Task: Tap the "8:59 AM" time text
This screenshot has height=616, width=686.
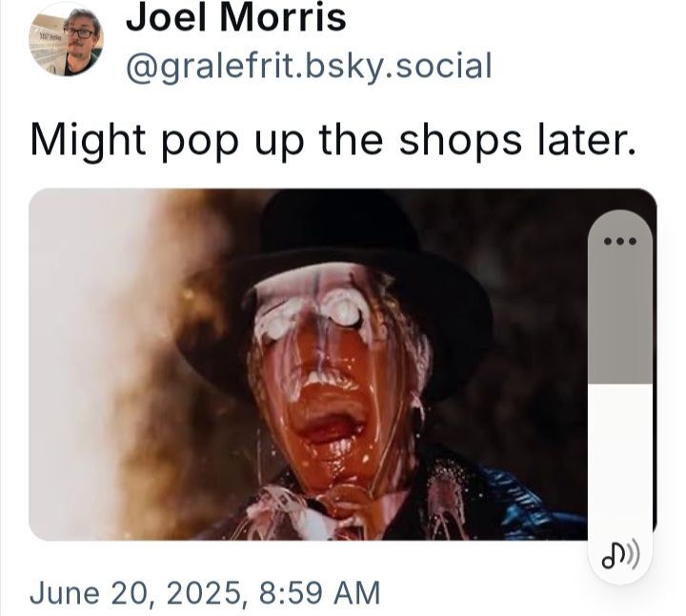Action: pyautogui.click(x=319, y=592)
